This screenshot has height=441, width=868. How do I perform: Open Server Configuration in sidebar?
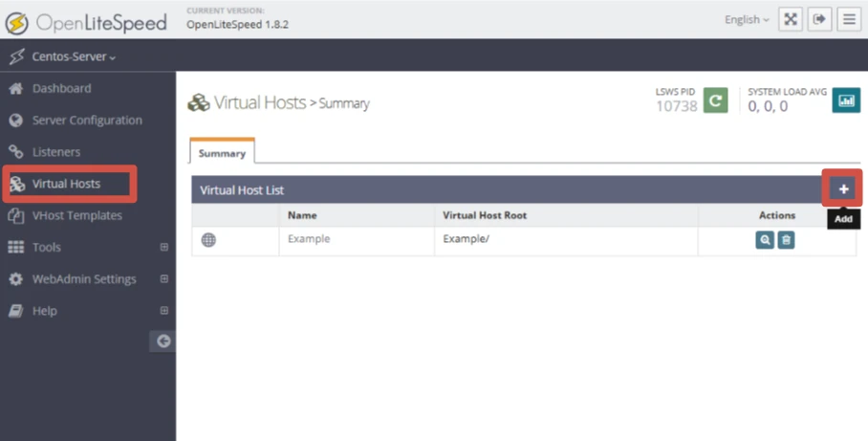[88, 121]
